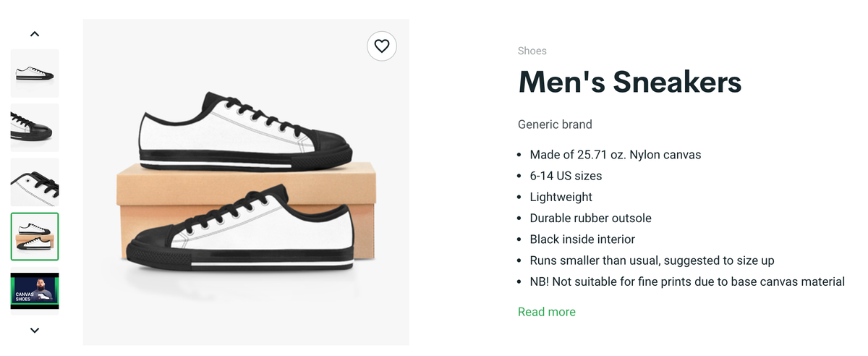The width and height of the screenshot is (868, 356).
Task: Click the Runs smaller than usual bullet
Action: point(652,260)
